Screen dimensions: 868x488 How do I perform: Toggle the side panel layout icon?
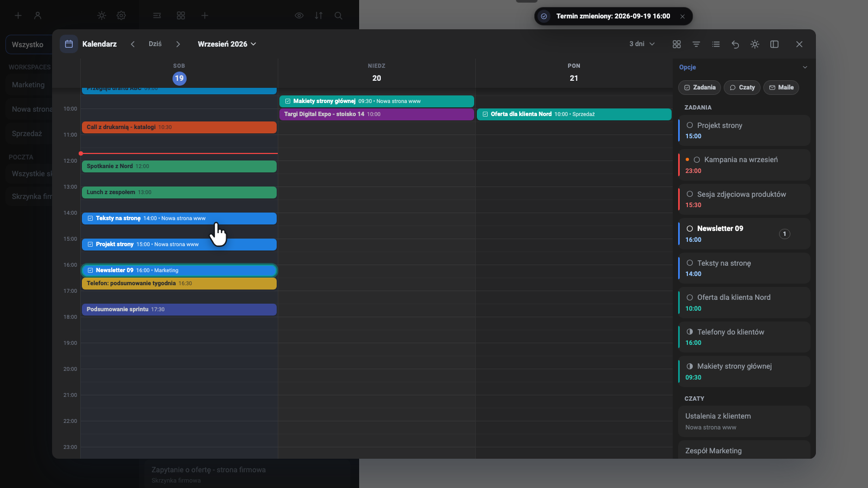[774, 44]
